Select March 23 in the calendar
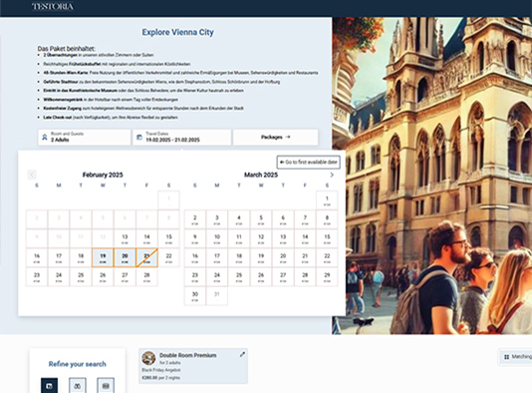532x393 pixels. [x=194, y=276]
